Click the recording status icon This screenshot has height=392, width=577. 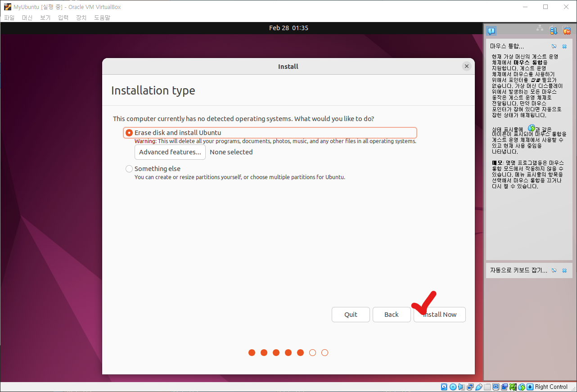[505, 387]
